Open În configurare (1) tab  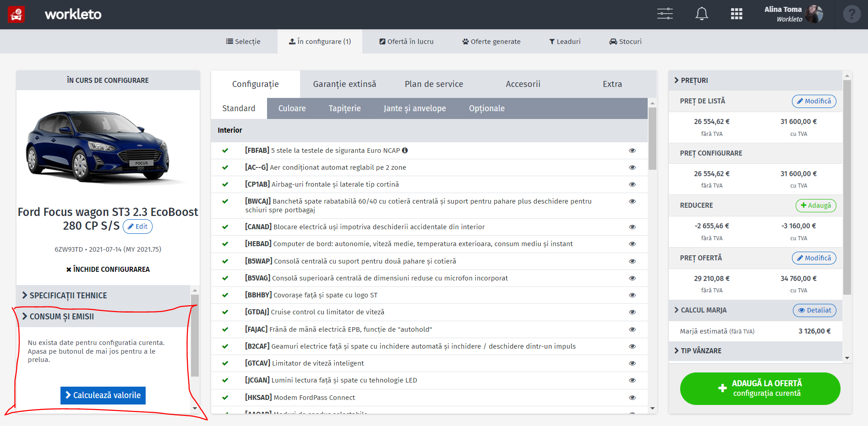tap(320, 42)
